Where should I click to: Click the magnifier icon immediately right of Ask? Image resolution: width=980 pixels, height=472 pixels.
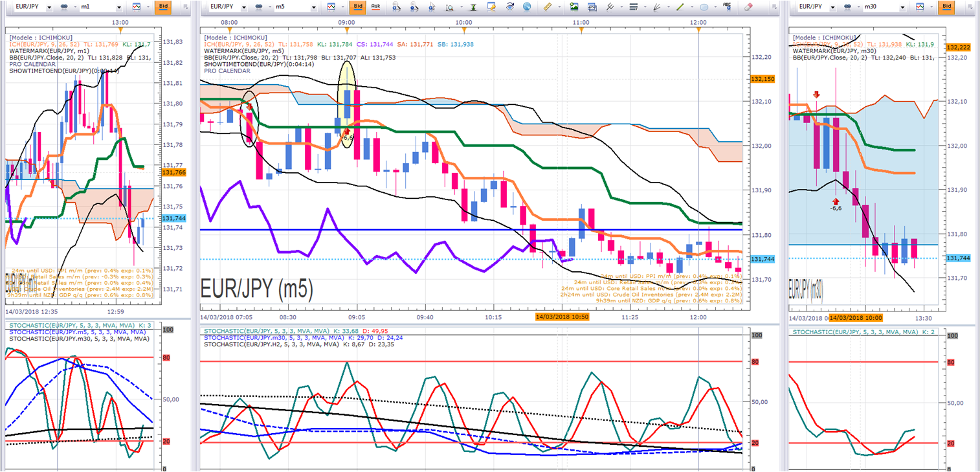396,7
